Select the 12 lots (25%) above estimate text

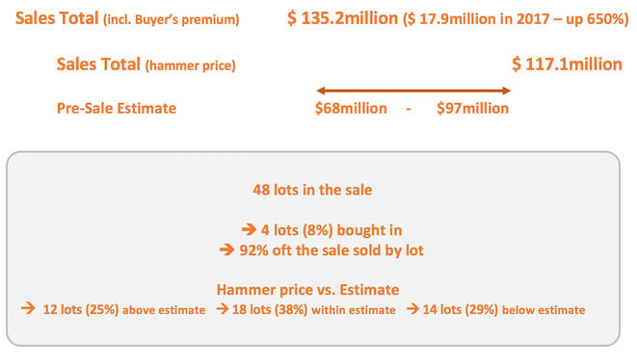124,310
